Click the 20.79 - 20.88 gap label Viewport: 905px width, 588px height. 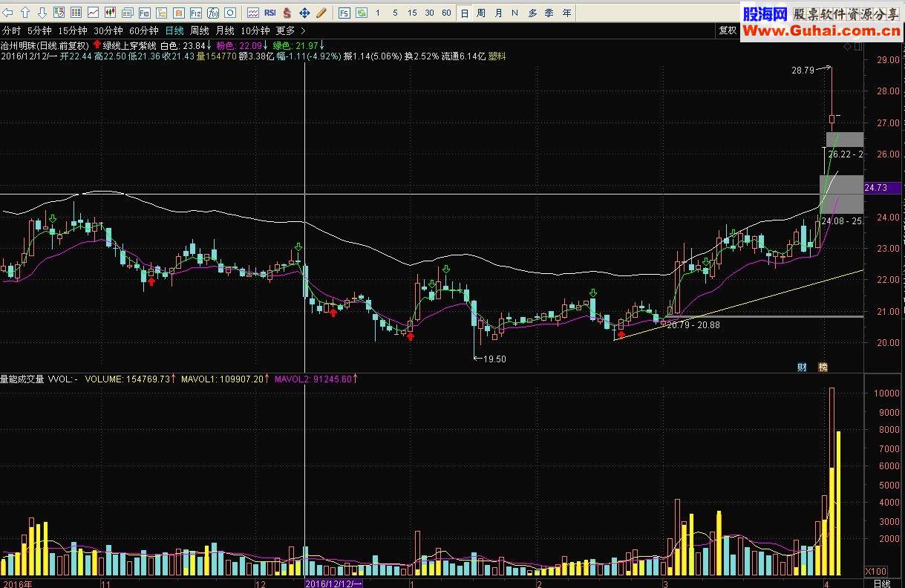tap(693, 324)
